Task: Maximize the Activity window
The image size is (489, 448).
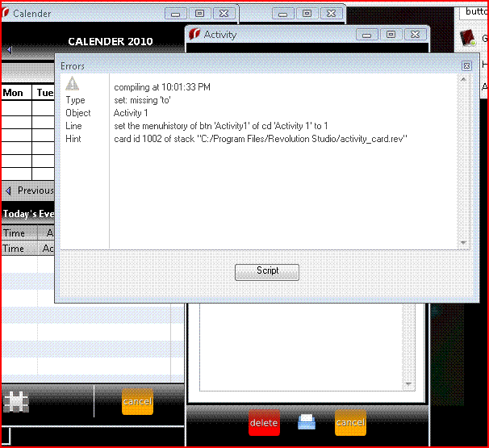Action: tap(391, 35)
